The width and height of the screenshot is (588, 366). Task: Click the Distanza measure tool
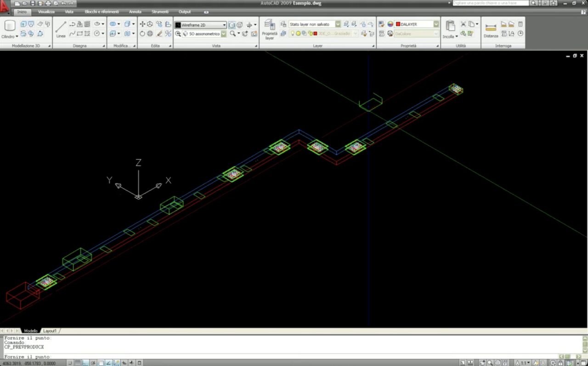point(491,29)
